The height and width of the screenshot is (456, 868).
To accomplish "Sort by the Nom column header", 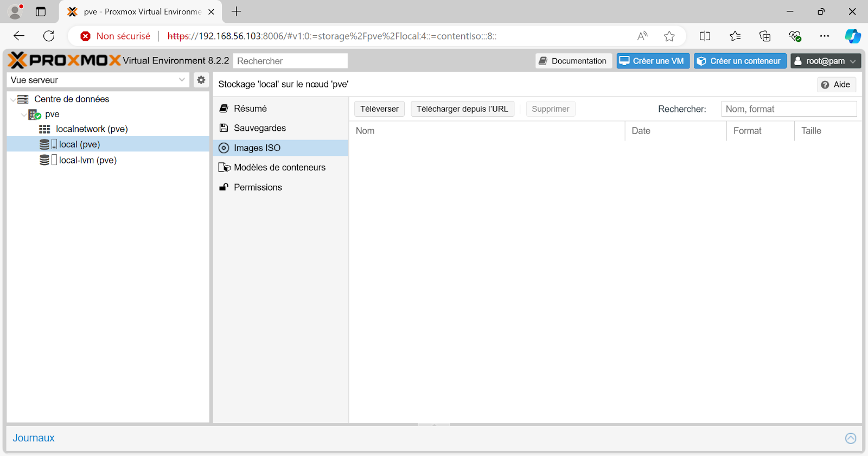I will point(487,131).
